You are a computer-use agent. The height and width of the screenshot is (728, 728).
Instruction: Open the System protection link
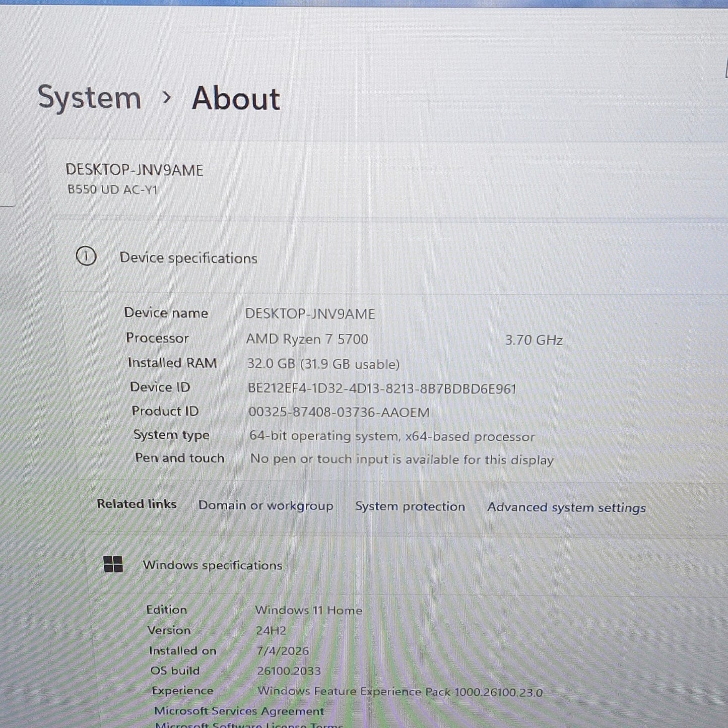pos(410,506)
